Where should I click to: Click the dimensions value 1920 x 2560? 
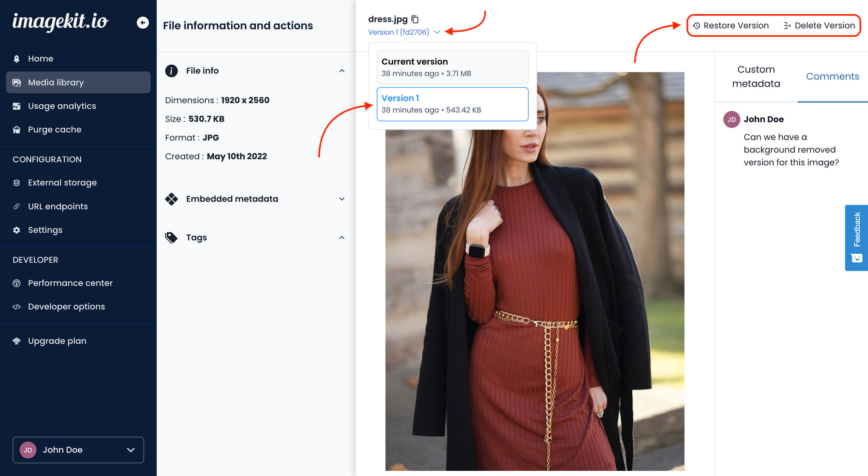(245, 100)
